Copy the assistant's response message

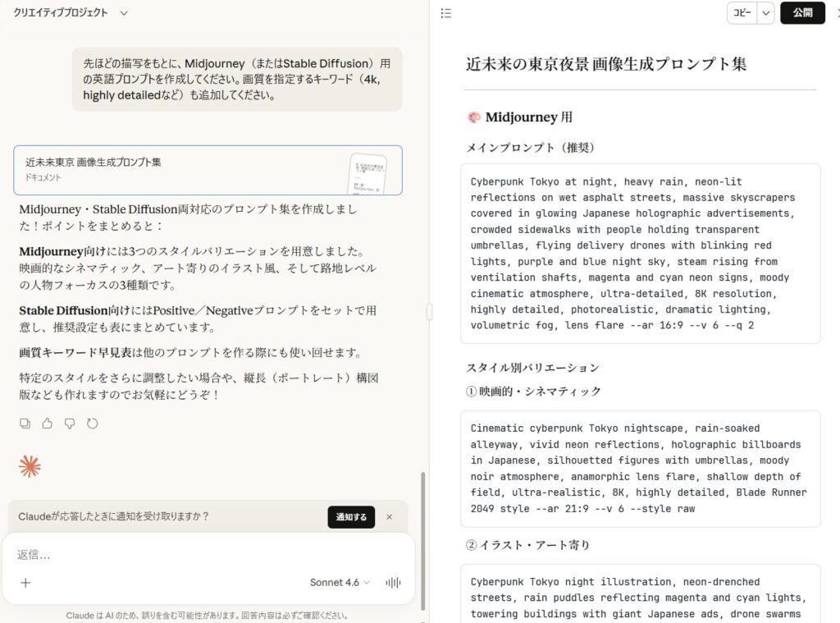pos(25,423)
